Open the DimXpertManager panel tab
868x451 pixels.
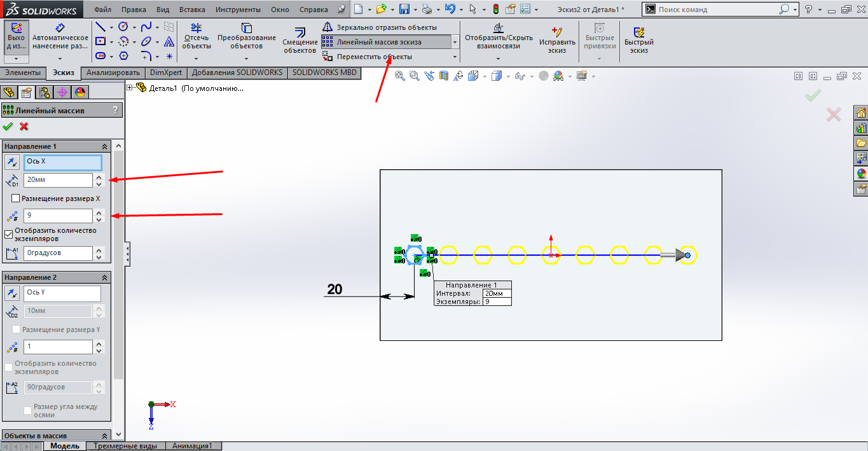tap(62, 92)
